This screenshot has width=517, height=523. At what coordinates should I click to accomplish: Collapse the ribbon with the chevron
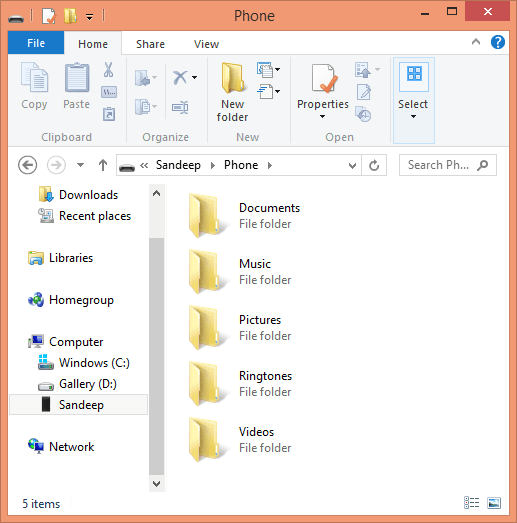pos(476,42)
